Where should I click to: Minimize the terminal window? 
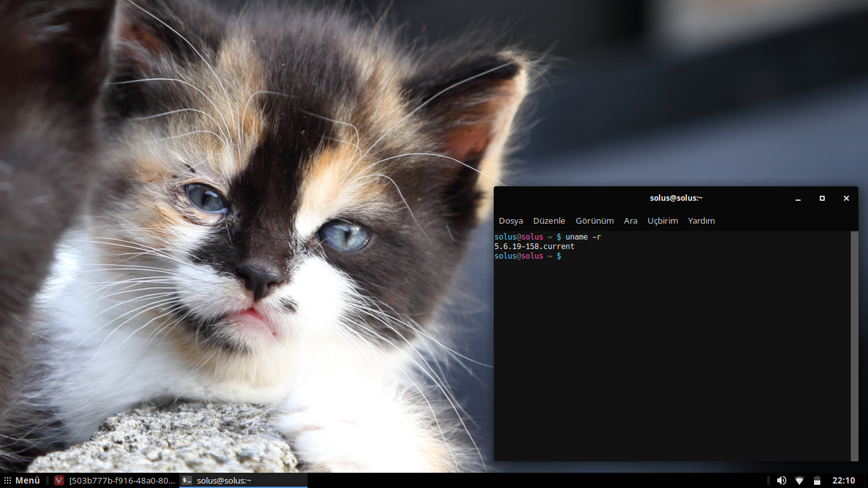click(798, 198)
